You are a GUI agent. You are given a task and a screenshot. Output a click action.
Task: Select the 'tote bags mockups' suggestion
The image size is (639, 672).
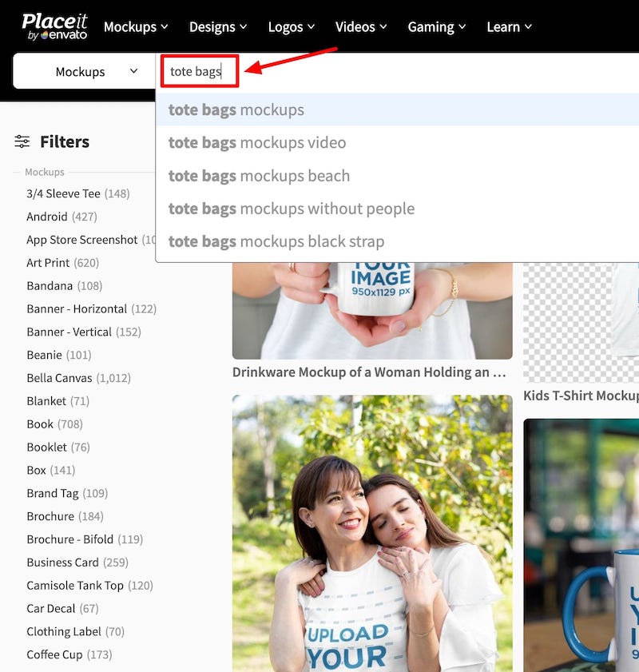tap(236, 109)
